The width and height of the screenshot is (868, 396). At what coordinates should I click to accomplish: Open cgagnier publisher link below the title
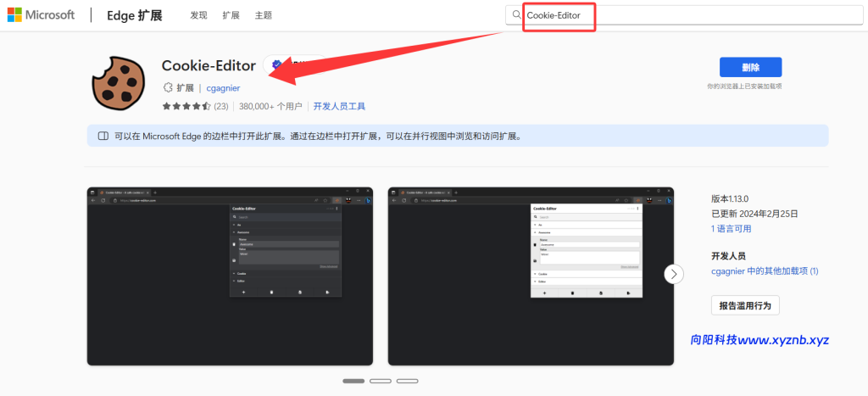click(x=224, y=87)
